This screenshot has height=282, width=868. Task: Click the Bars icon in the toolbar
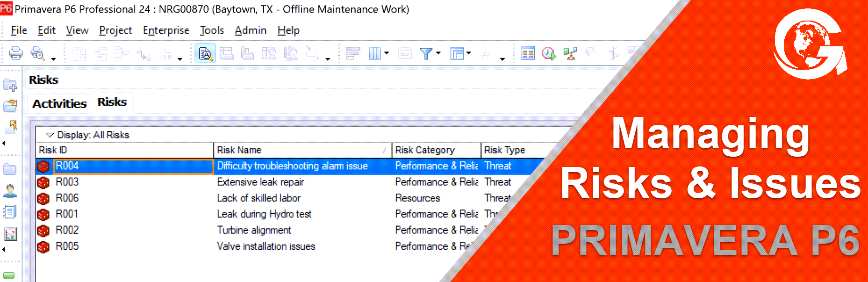pyautogui.click(x=353, y=53)
